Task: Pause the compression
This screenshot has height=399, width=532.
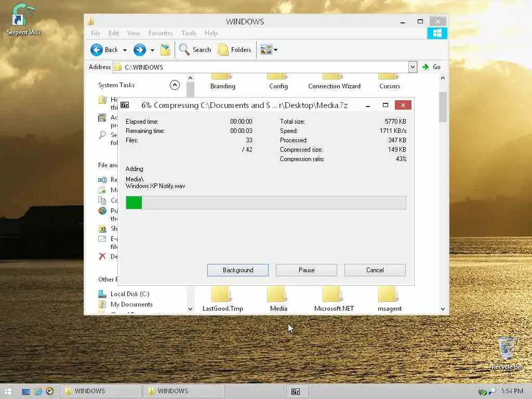Action: click(307, 270)
